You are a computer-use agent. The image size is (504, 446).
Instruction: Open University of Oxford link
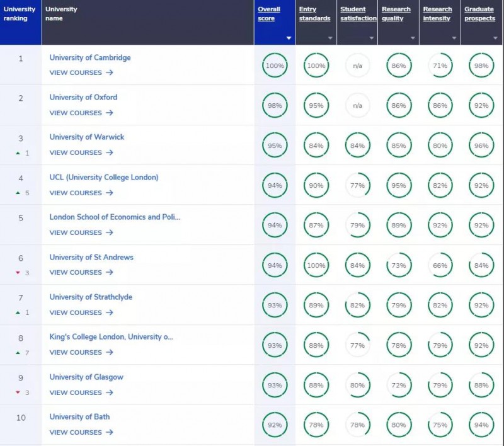click(83, 98)
